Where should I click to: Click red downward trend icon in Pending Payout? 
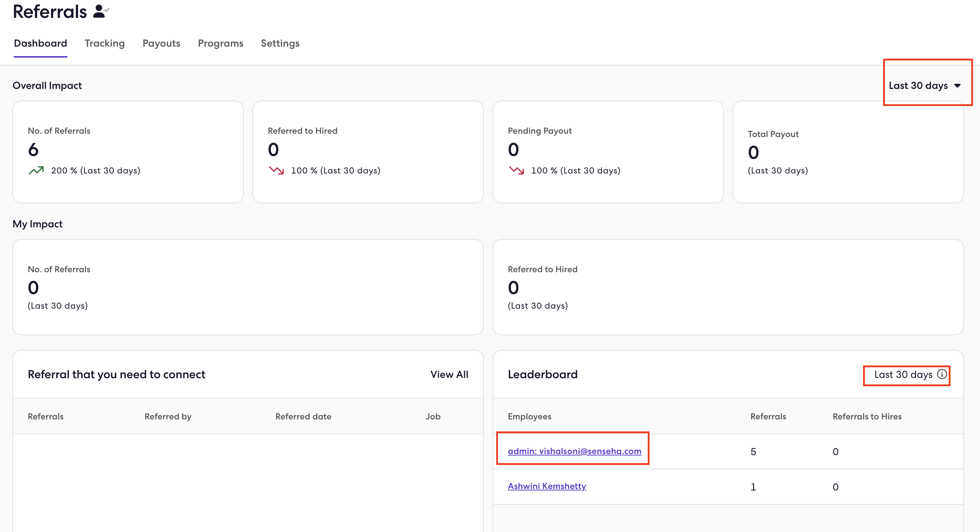tap(516, 171)
